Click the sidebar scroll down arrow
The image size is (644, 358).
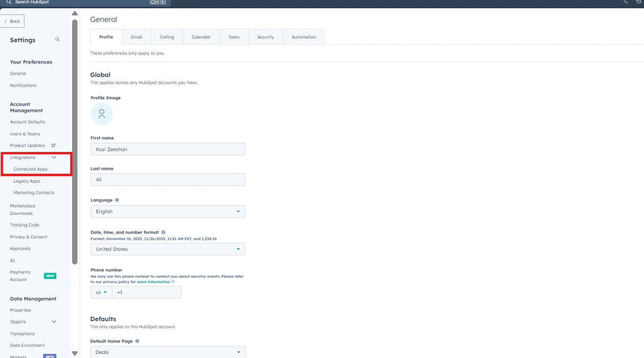click(x=75, y=353)
